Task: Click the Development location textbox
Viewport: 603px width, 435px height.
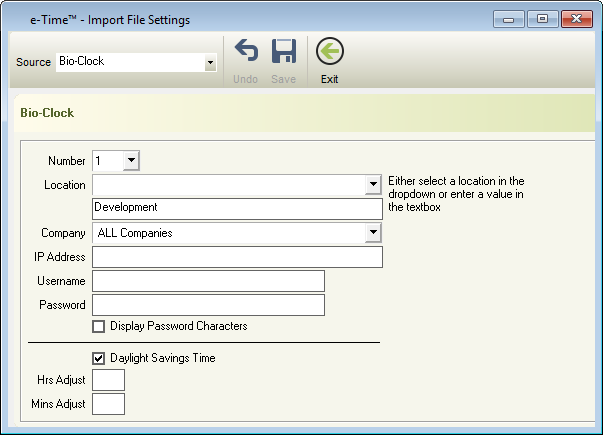Action: [237, 209]
